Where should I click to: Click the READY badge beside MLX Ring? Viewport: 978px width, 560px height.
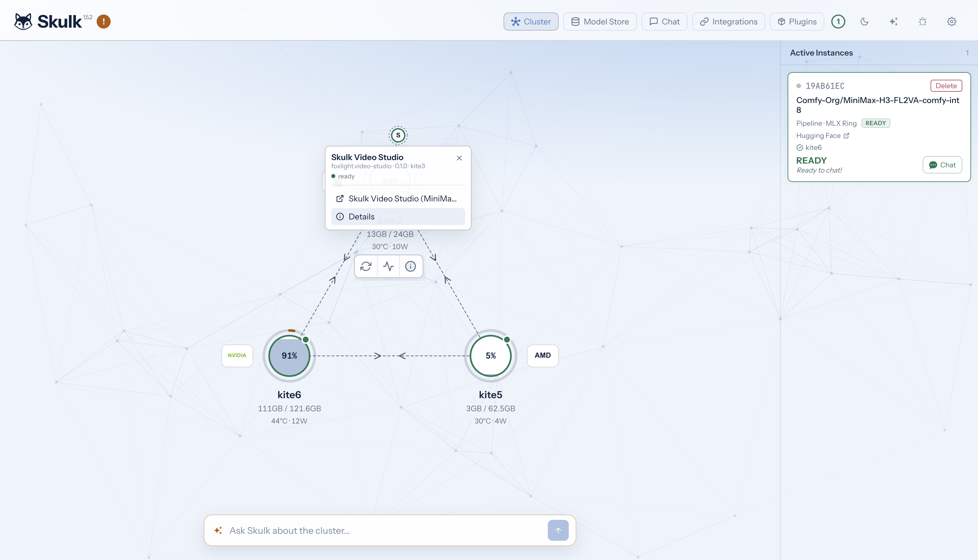(875, 123)
